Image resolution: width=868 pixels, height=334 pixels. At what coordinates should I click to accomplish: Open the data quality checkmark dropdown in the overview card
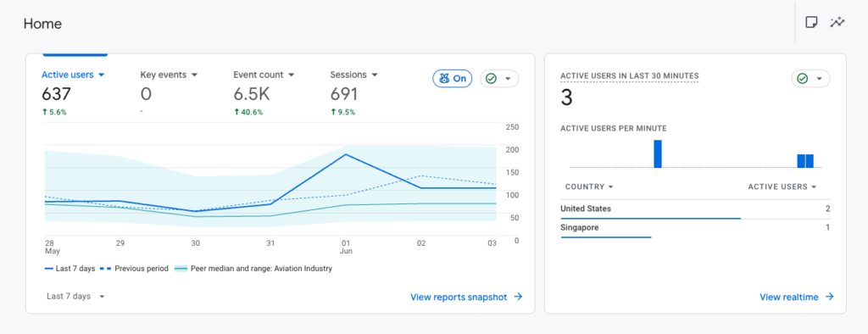pos(499,79)
